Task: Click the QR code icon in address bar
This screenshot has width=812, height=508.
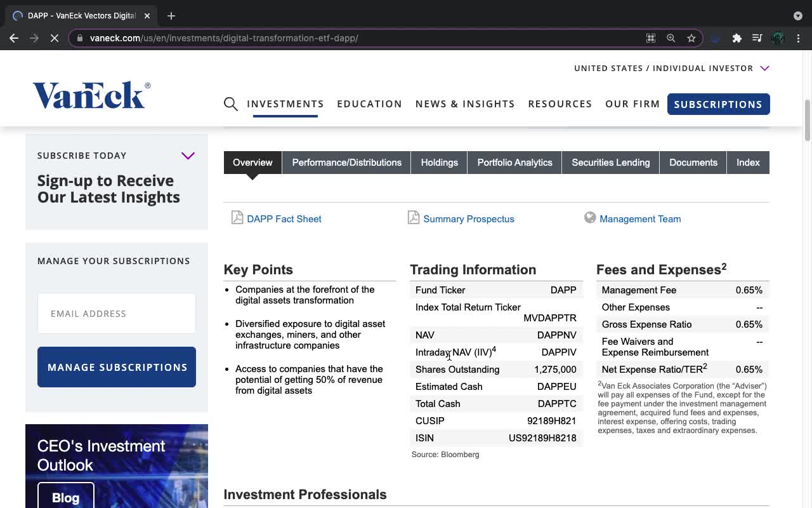Action: (x=650, y=38)
